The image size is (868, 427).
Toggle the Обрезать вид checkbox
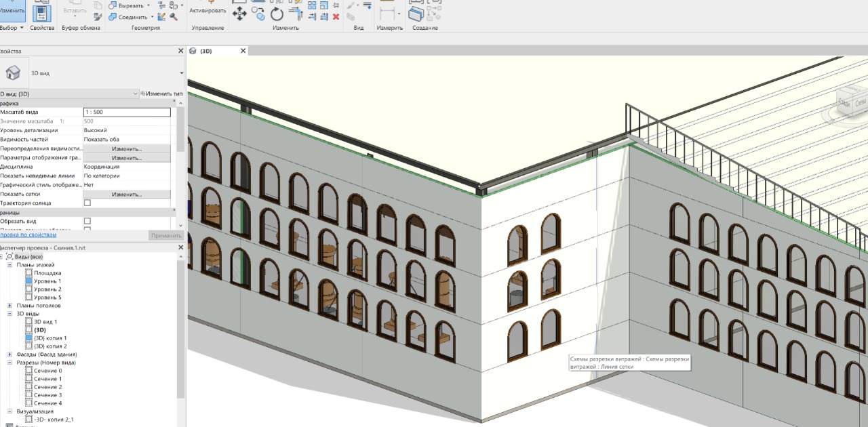[x=87, y=222]
